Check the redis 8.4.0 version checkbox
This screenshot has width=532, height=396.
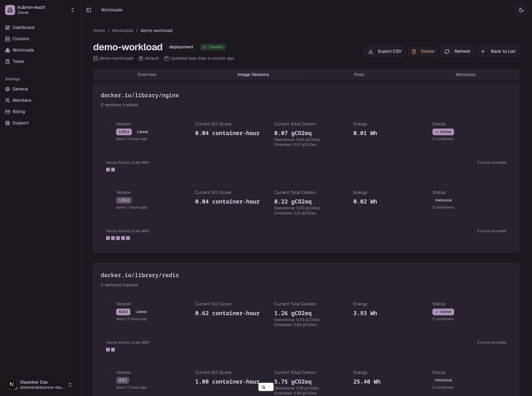pyautogui.click(x=109, y=304)
